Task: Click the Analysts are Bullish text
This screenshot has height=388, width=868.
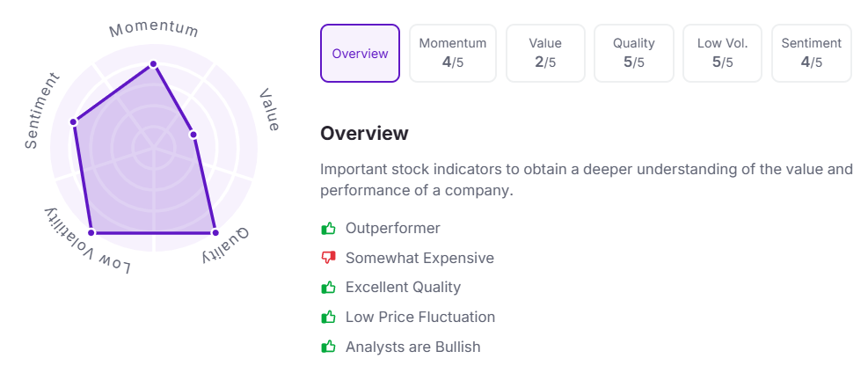Action: click(412, 347)
